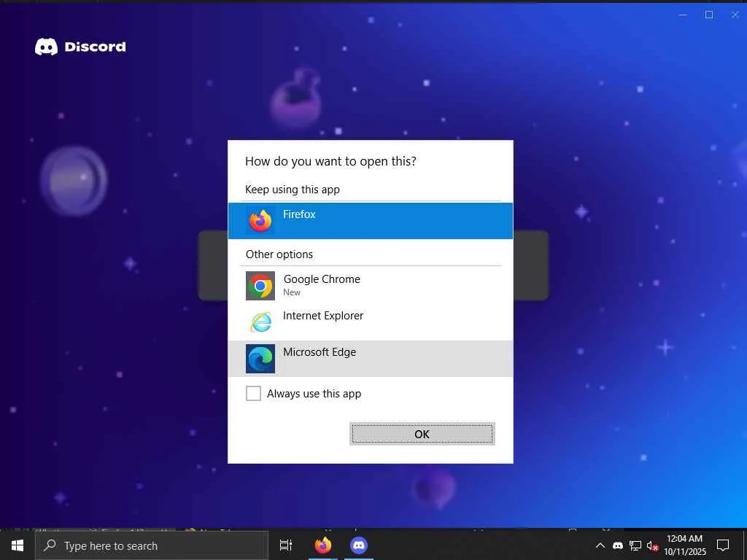Open the Windows Start menu
Viewport: 747px width, 560px height.
click(x=18, y=545)
